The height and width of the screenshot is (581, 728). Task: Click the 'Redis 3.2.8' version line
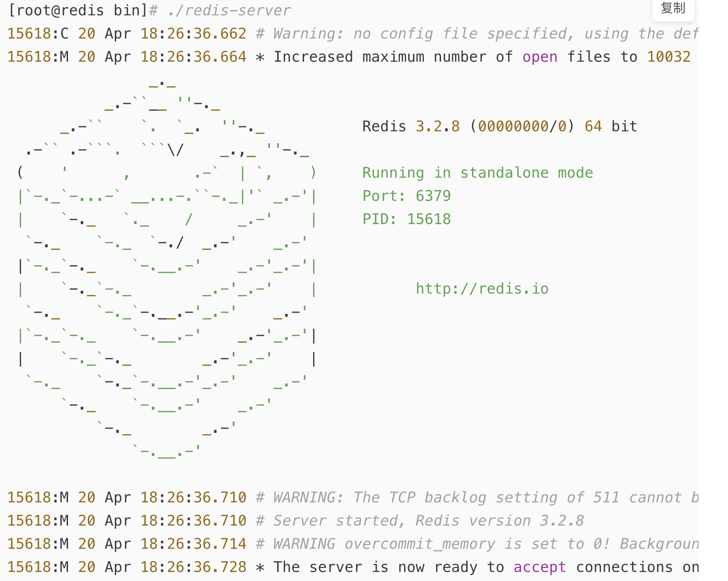[500, 126]
